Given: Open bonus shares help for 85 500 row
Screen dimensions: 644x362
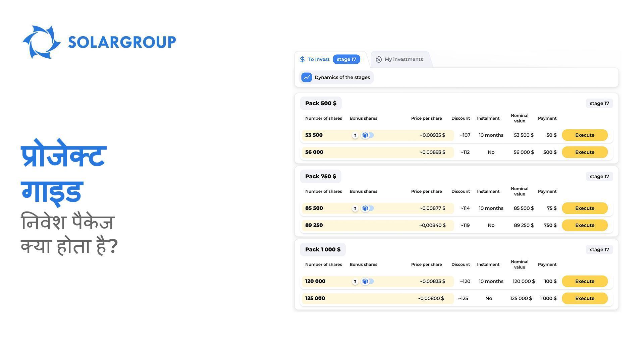Looking at the screenshot, I should (x=355, y=208).
